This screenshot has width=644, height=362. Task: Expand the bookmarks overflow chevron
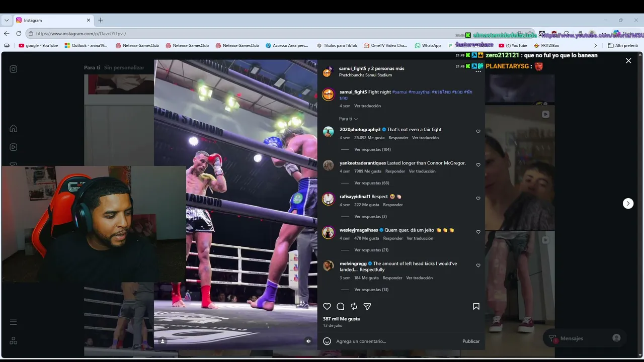coord(596,45)
